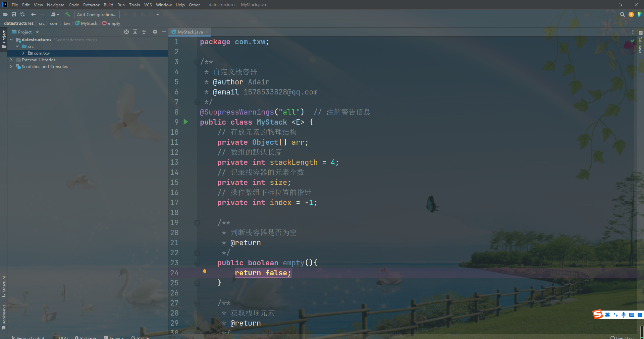Viewport: 644px width, 339px height.
Task: Open the Terminal tool window
Action: point(114,337)
